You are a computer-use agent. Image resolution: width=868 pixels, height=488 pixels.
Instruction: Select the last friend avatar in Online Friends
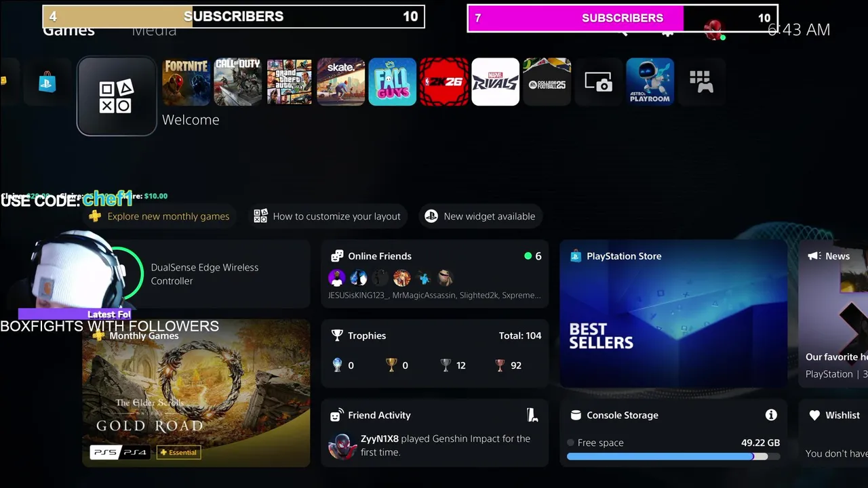(x=445, y=278)
